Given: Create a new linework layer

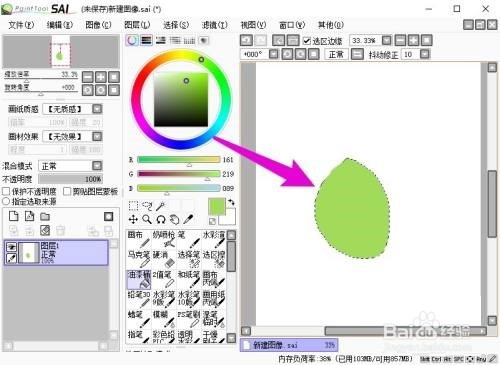Looking at the screenshot, I should click(30, 216).
